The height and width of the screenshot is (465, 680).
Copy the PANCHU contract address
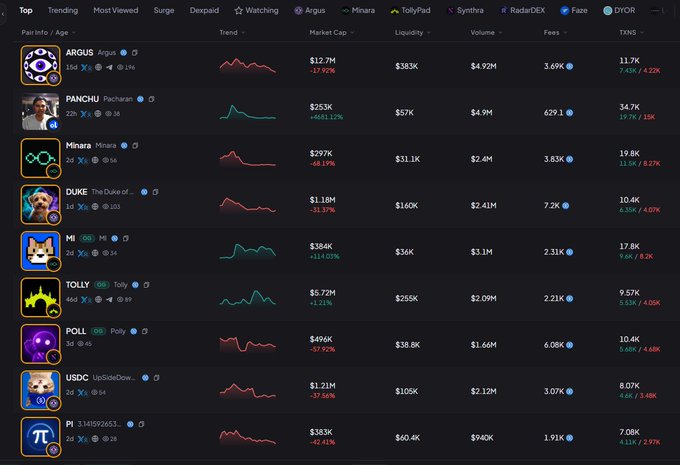[x=151, y=99]
